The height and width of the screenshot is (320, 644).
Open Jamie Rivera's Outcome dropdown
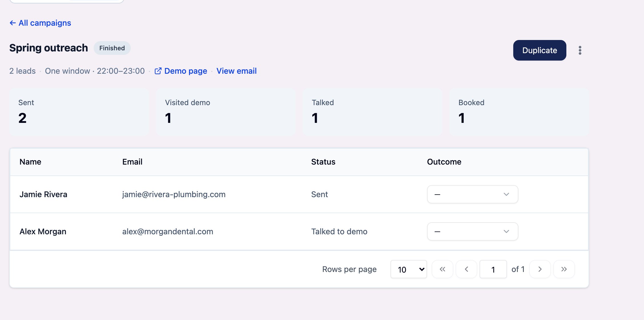point(472,194)
